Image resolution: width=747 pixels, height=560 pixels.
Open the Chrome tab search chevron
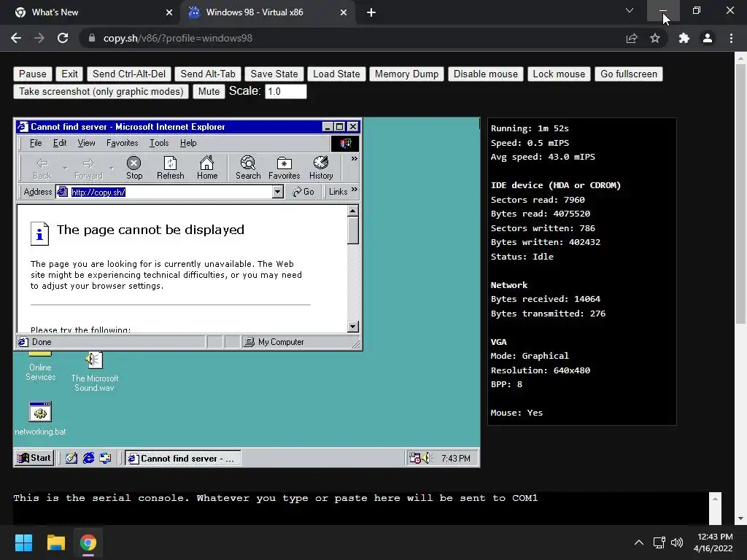pyautogui.click(x=630, y=10)
